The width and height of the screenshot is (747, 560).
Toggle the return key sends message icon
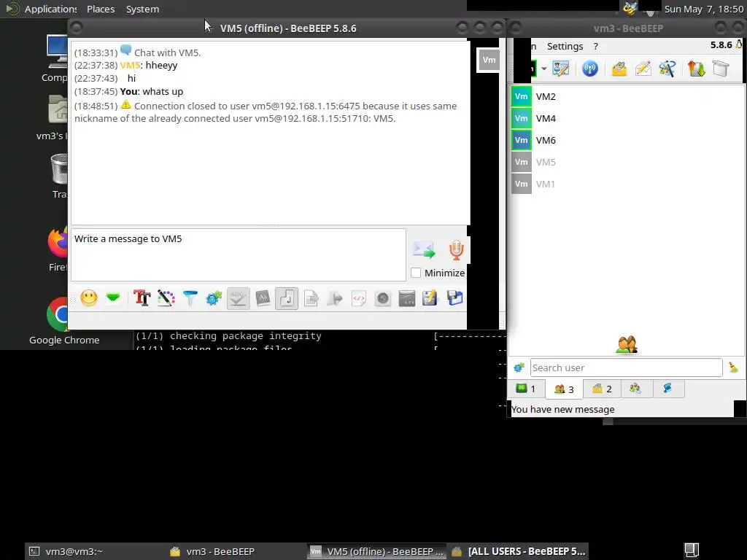pyautogui.click(x=286, y=298)
